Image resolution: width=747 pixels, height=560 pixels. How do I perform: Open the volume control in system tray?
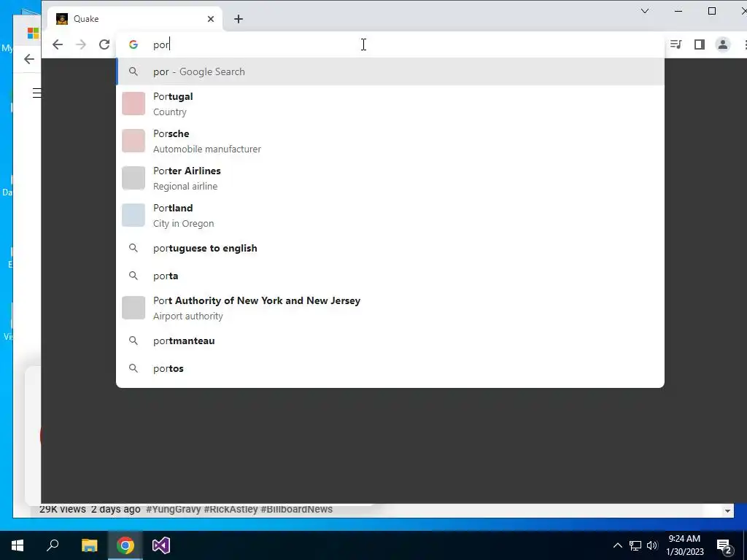pyautogui.click(x=652, y=545)
